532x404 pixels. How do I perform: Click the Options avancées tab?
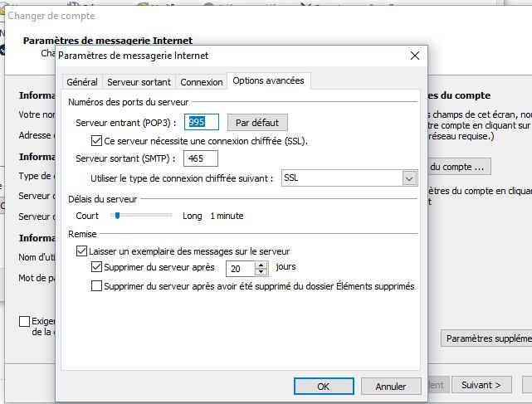269,80
